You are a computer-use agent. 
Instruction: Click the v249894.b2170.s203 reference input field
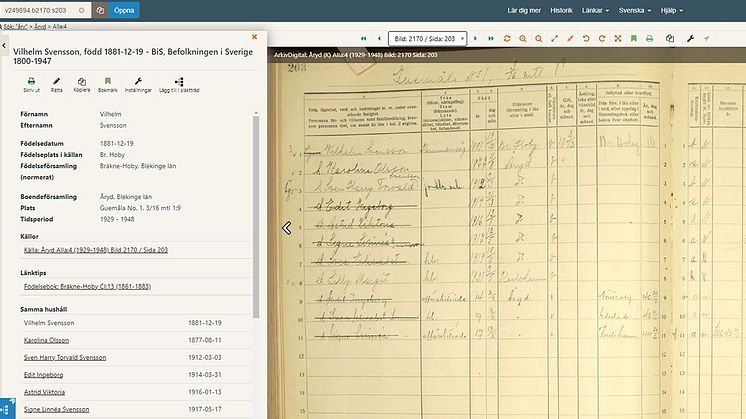click(44, 11)
